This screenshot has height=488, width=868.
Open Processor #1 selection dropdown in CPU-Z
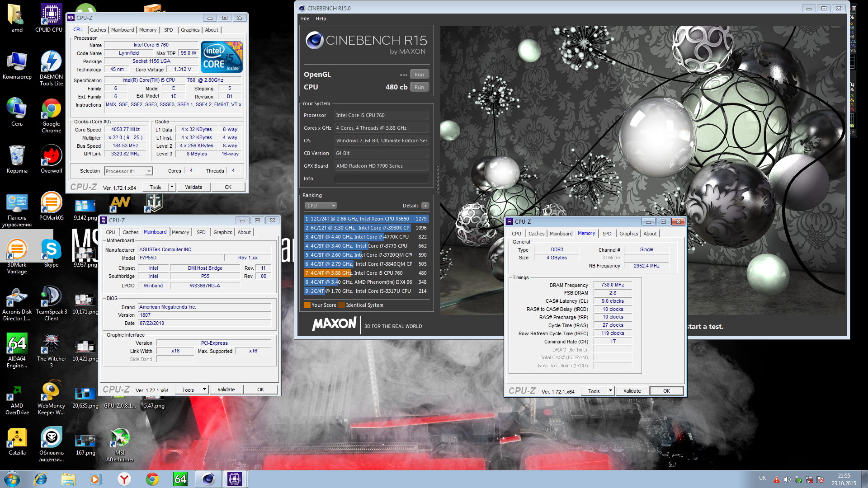(128, 171)
